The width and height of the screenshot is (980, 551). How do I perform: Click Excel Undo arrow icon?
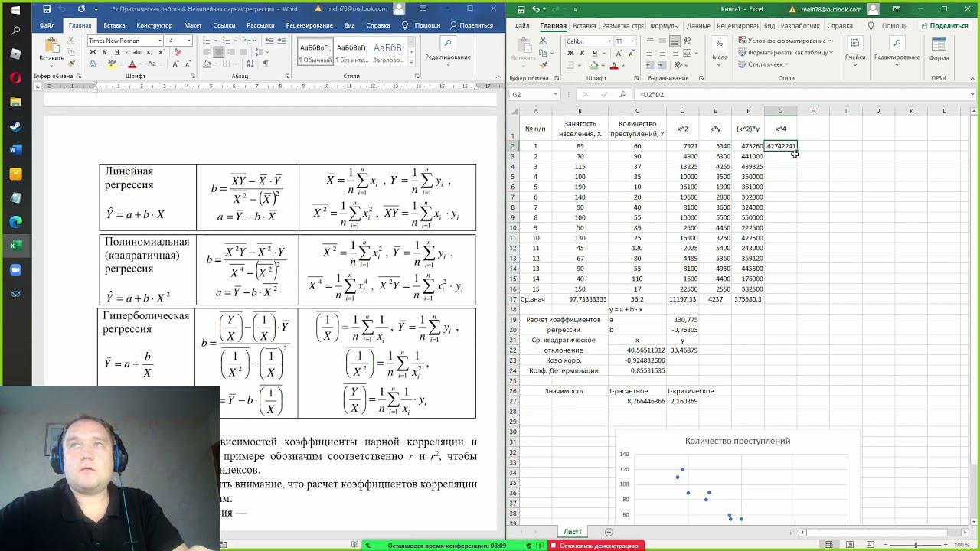(x=536, y=9)
